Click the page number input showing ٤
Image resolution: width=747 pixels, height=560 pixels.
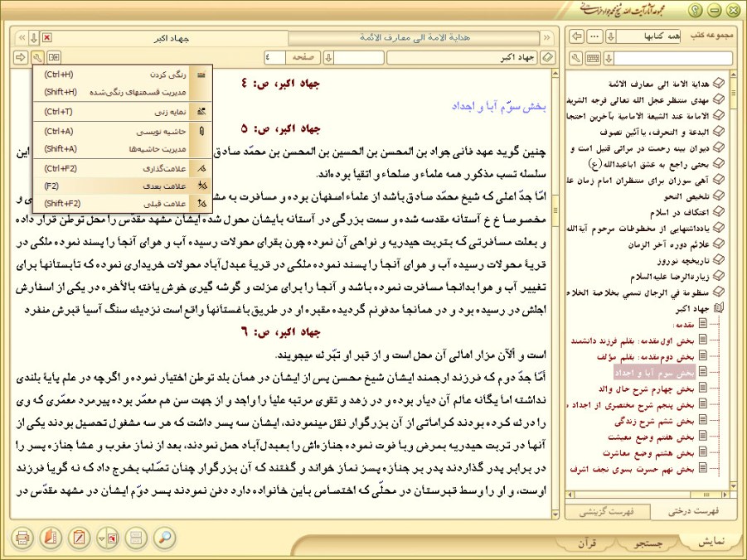(275, 58)
